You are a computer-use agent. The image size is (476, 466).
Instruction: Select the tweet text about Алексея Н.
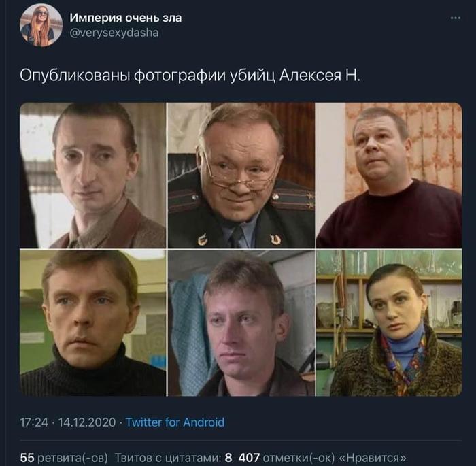pyautogui.click(x=190, y=76)
